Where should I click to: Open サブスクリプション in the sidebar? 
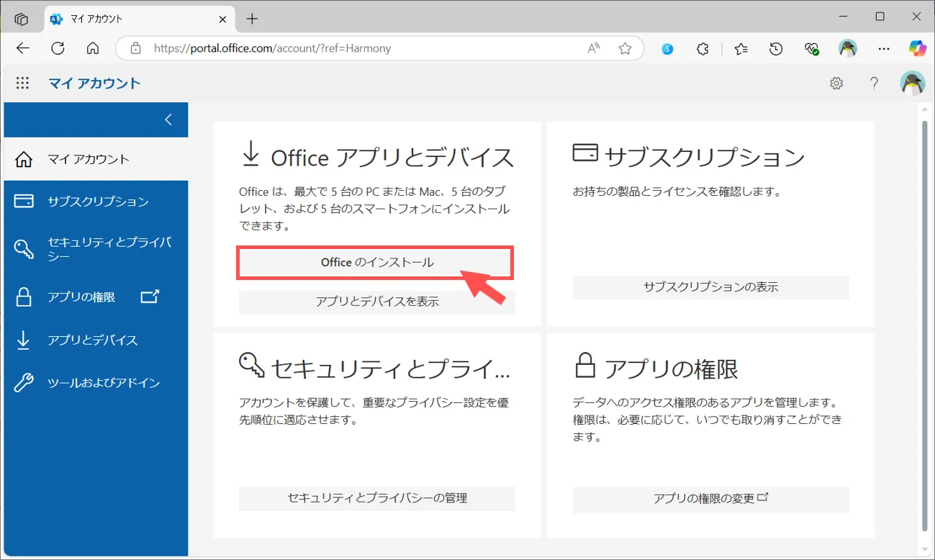click(x=96, y=202)
